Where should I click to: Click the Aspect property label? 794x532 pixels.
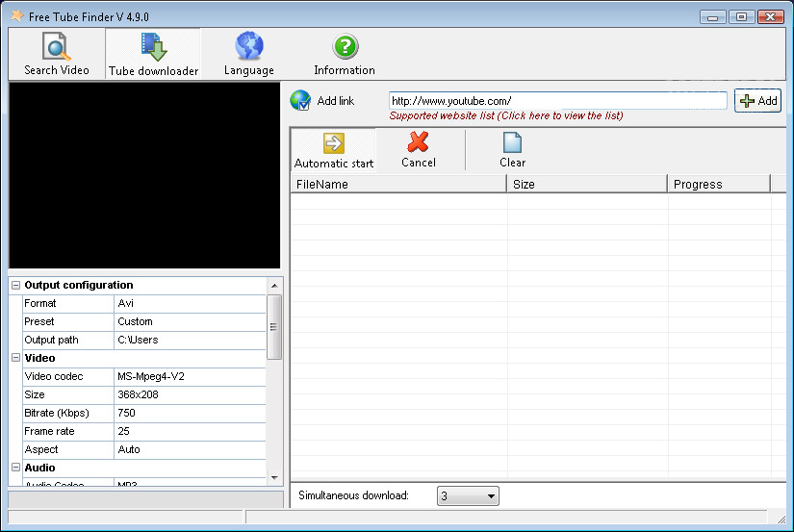41,449
